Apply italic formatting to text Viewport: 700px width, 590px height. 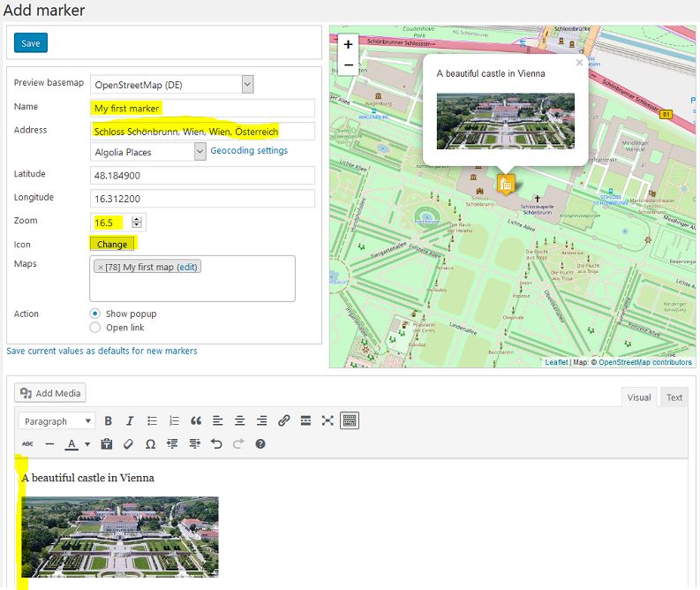130,420
